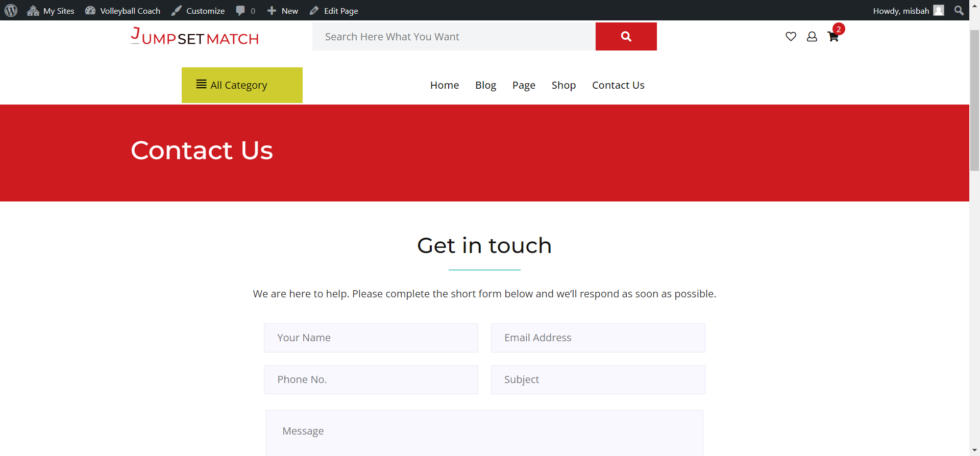Select the Shop menu item
Image resolution: width=980 pixels, height=456 pixels.
click(563, 85)
